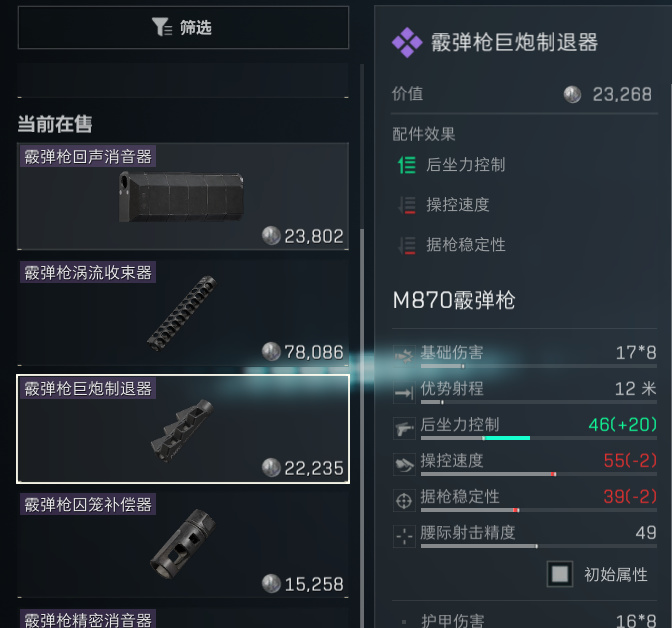This screenshot has height=628, width=672.
Task: Toggle the 初始属性 checkbox
Action: point(560,574)
